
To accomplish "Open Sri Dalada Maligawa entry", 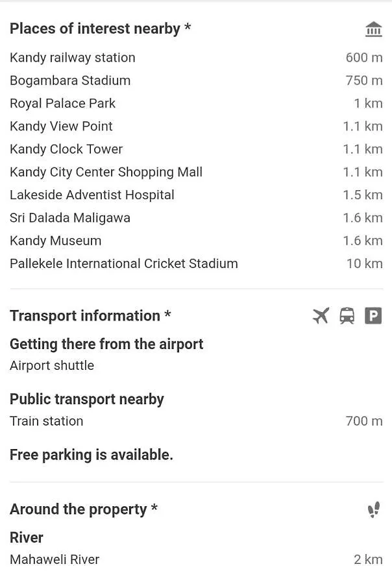I will (196, 218).
